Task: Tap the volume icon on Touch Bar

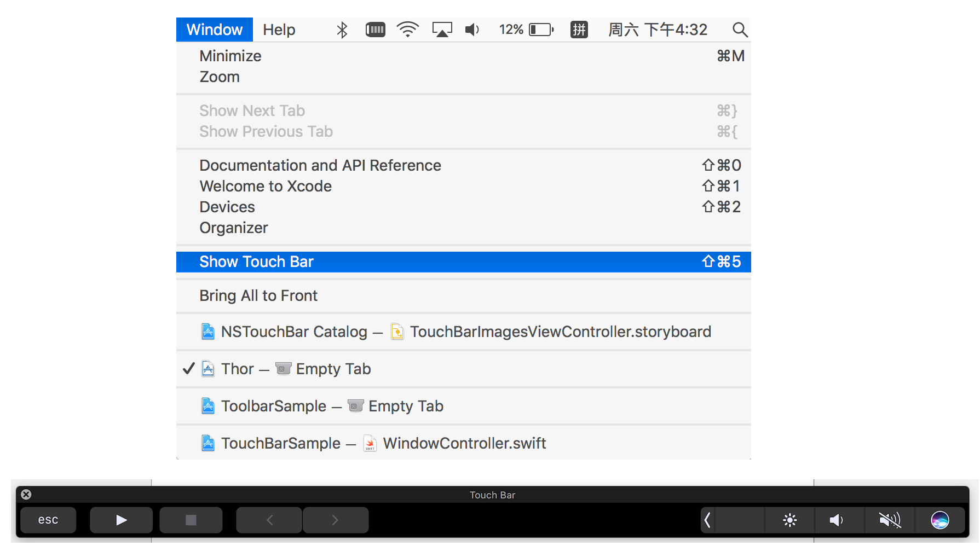Action: coord(837,520)
